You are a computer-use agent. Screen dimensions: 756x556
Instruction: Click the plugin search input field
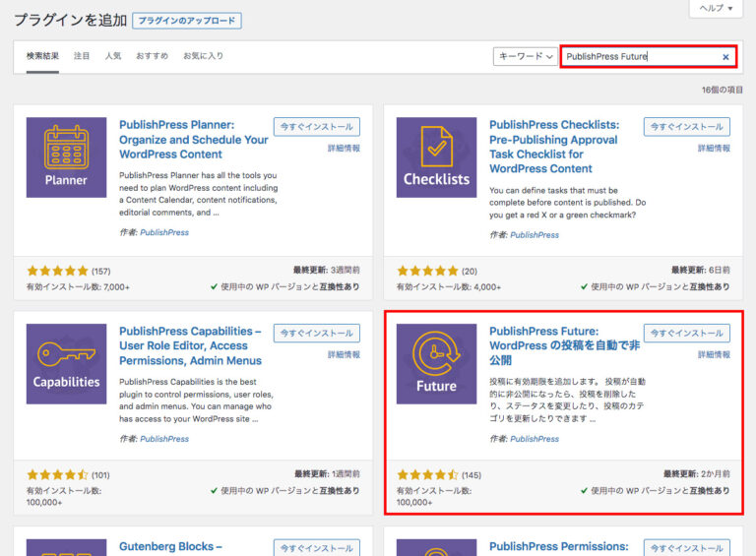(x=638, y=57)
